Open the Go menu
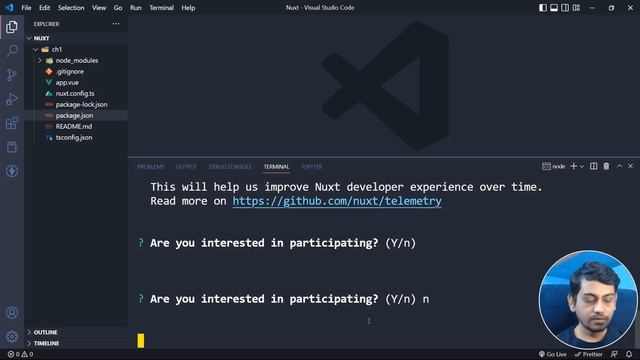This screenshot has height=360, width=640. tap(118, 8)
